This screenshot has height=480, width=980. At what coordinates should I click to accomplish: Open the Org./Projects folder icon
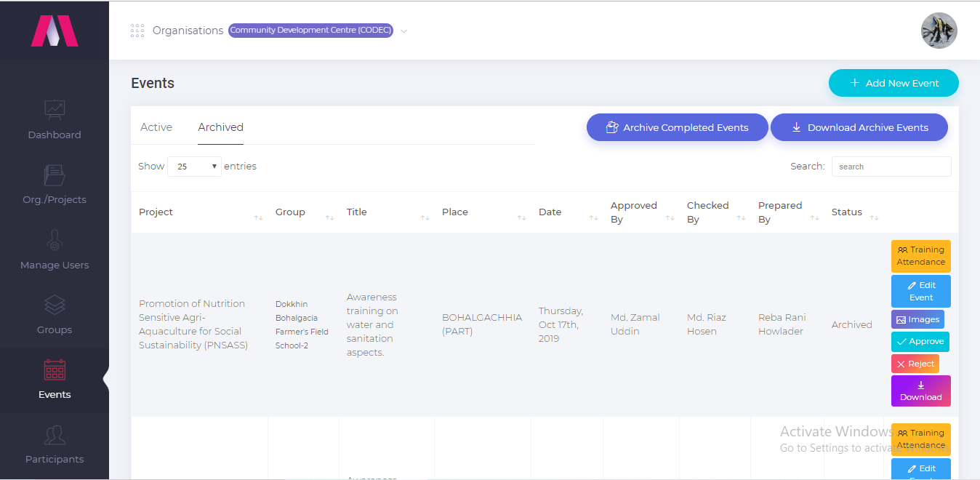point(55,175)
